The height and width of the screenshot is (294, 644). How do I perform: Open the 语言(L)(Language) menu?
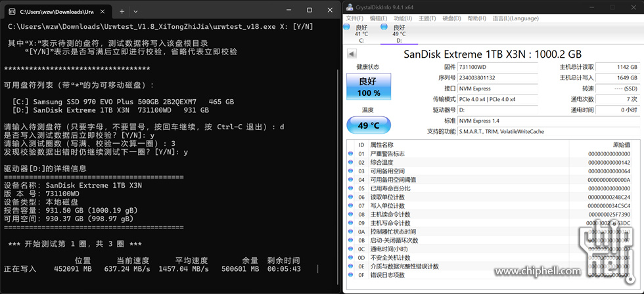pos(515,18)
